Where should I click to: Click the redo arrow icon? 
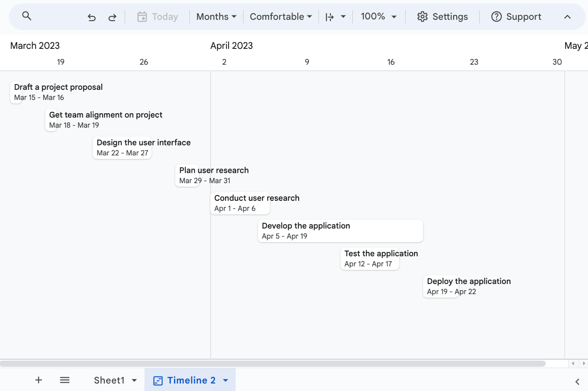pyautogui.click(x=112, y=17)
